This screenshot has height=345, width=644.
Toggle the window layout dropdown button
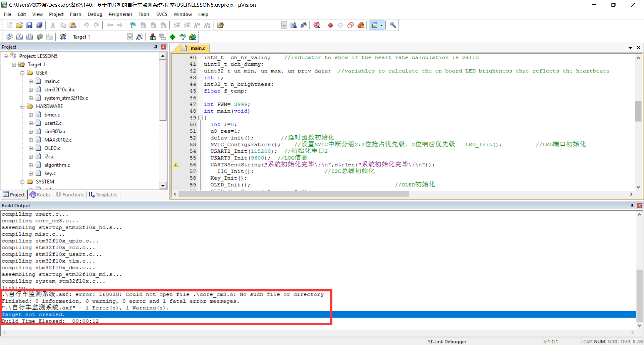tap(381, 25)
